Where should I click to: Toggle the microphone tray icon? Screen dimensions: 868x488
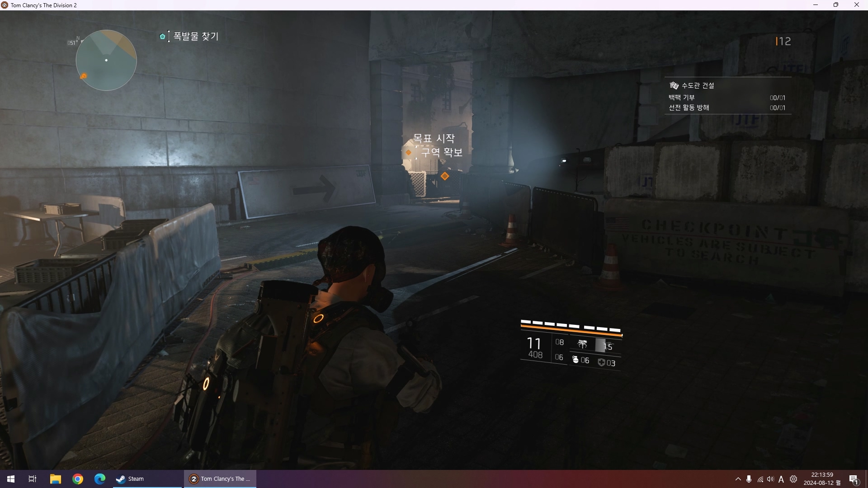click(749, 479)
